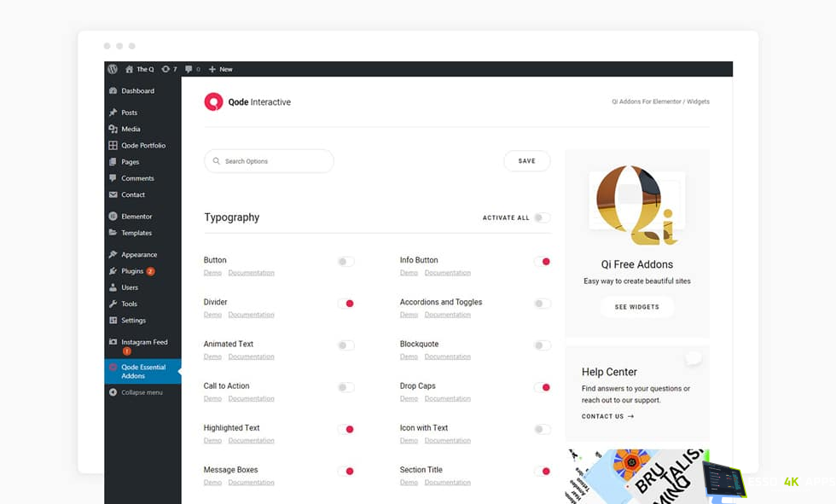
Task: Click the WordPress logo in admin bar
Action: (113, 69)
